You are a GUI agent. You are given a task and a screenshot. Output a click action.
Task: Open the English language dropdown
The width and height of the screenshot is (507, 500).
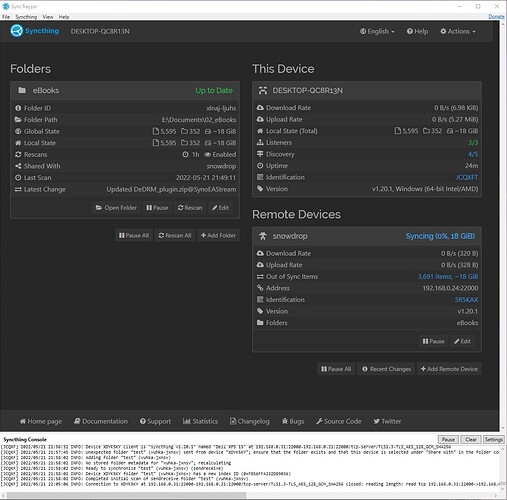pyautogui.click(x=377, y=31)
